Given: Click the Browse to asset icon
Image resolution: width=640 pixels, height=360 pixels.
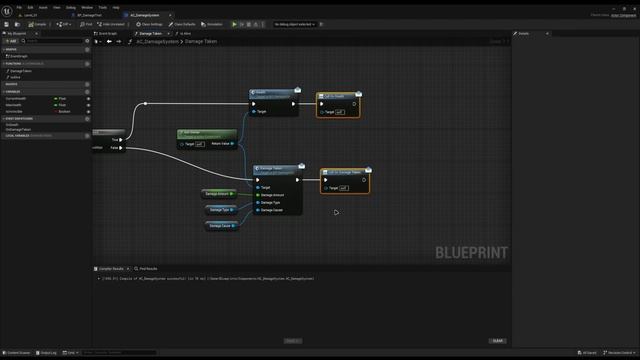Looking at the screenshot, I should (17, 24).
